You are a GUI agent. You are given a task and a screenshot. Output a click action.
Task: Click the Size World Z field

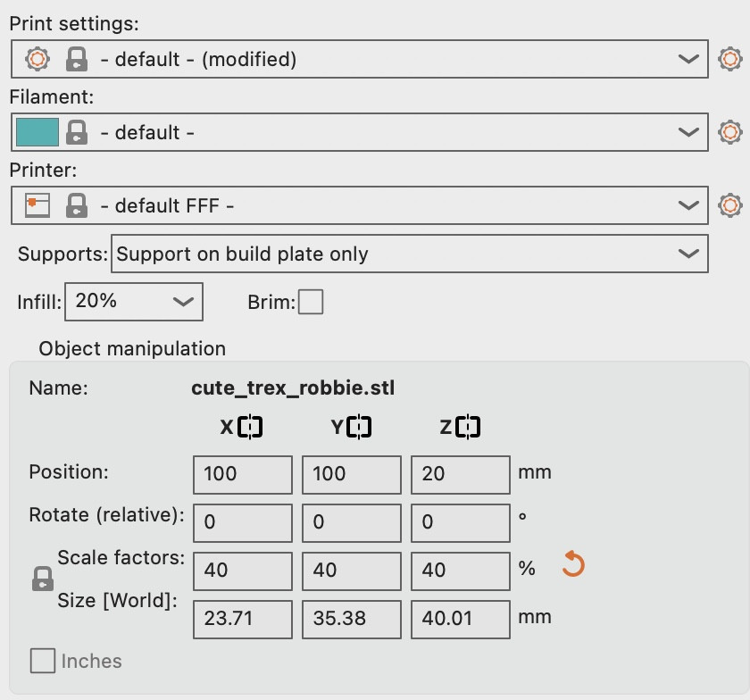(460, 619)
